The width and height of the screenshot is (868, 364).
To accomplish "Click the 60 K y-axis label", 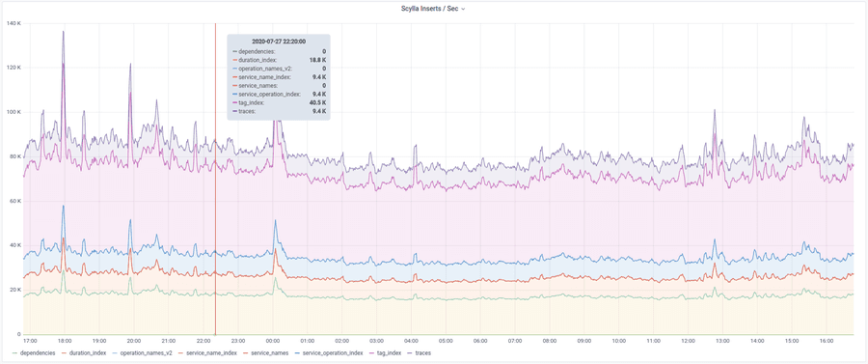I will (14, 201).
